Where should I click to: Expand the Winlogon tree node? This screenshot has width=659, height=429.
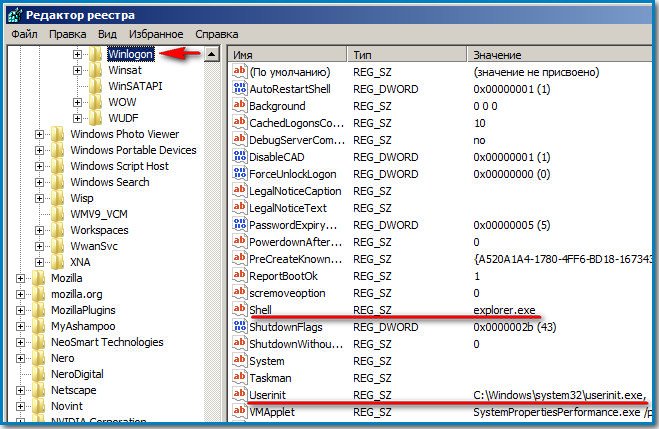77,55
